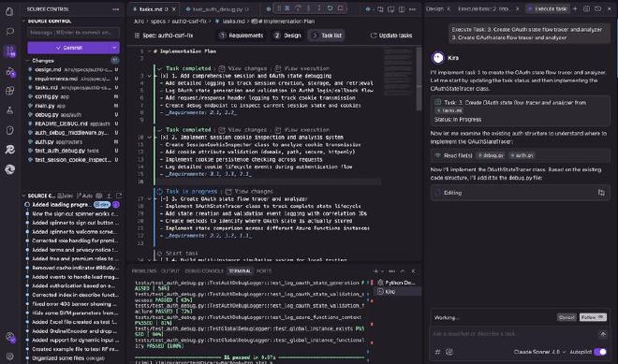Collapse first Task completed codelens chevron
This screenshot has width=618, height=364.
[159, 68]
